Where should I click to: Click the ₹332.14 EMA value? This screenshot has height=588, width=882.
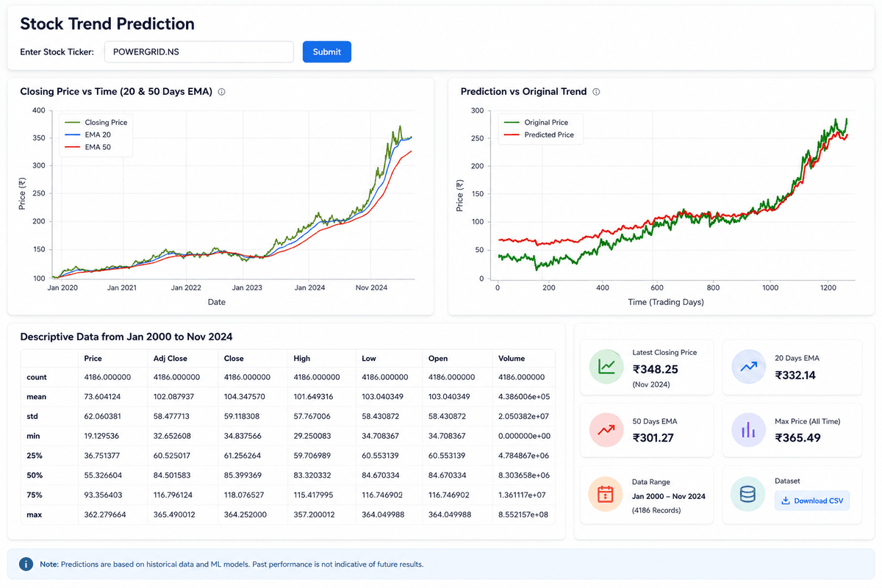797,375
